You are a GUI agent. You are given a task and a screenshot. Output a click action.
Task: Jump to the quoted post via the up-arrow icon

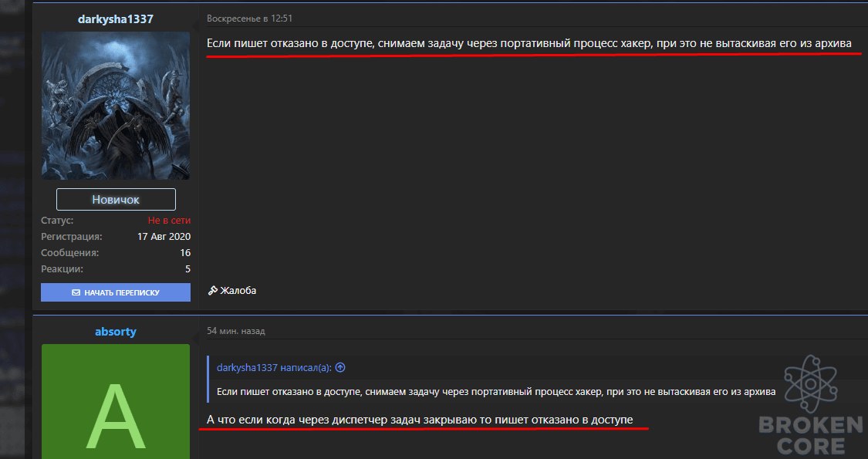(x=340, y=368)
